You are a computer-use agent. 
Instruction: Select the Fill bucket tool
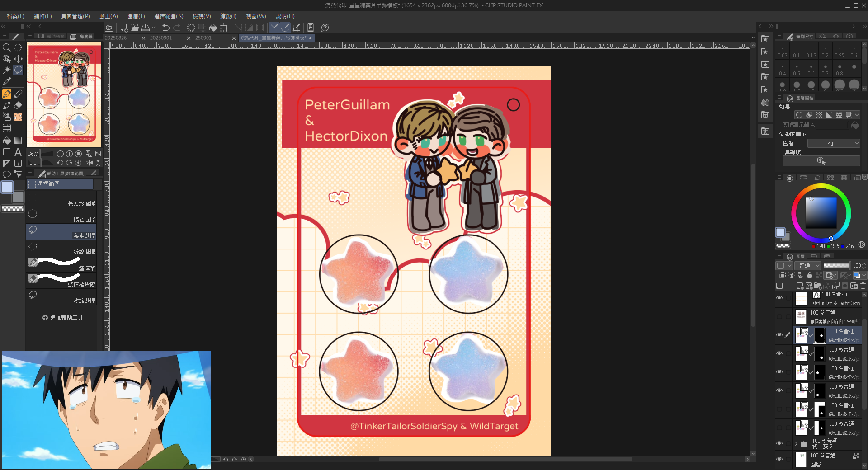point(7,141)
